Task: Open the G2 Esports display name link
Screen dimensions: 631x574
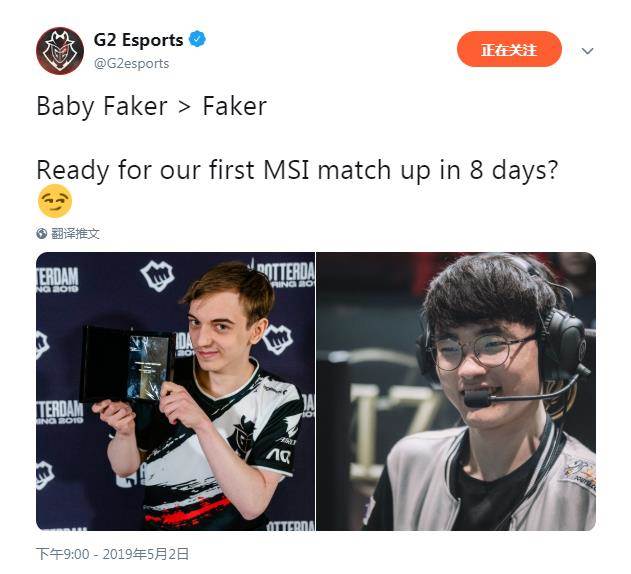Action: 138,40
